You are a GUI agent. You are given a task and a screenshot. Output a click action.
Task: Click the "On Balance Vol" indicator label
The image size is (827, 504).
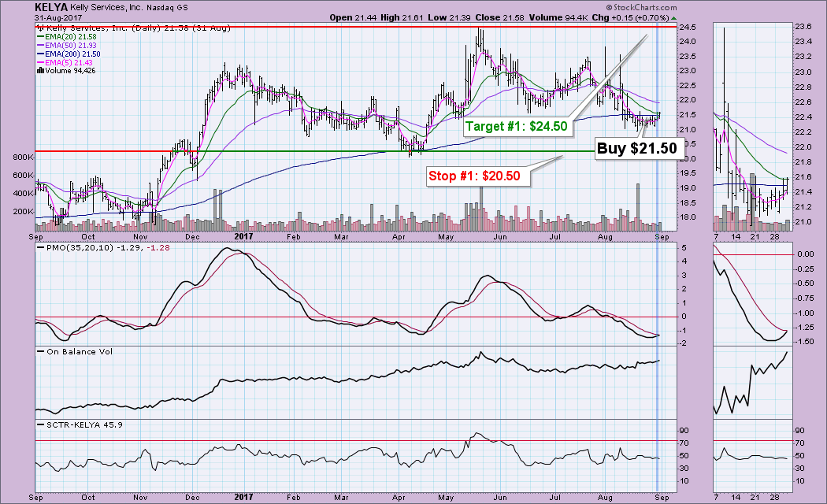(x=80, y=352)
